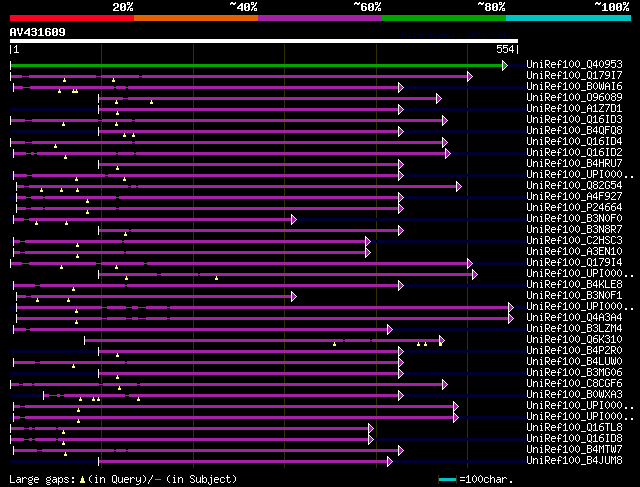The image size is (640, 487).
Task: Select the UniRef100_B3N8R7 label
Action: (574, 230)
